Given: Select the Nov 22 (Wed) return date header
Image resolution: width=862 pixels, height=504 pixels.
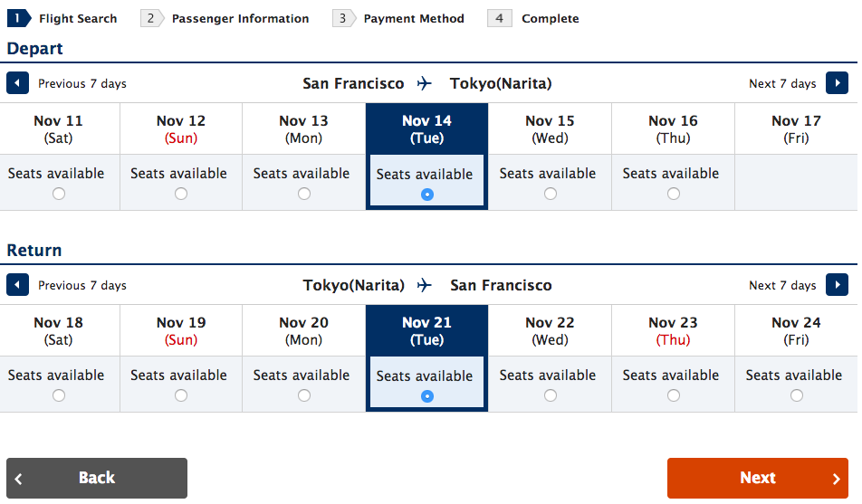Looking at the screenshot, I should pyautogui.click(x=550, y=330).
